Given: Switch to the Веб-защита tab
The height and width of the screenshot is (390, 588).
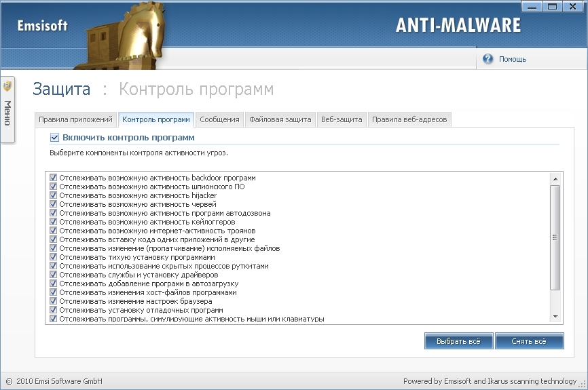Looking at the screenshot, I should click(x=342, y=119).
